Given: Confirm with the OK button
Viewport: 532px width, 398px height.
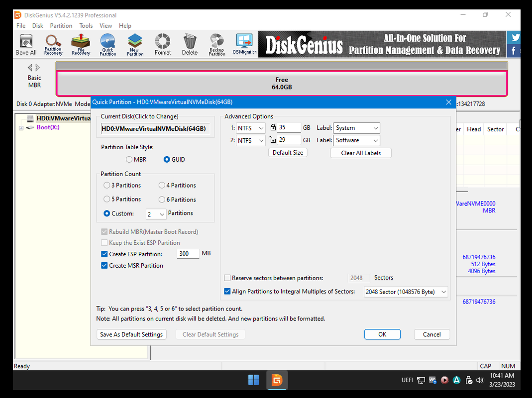Looking at the screenshot, I should point(382,334).
